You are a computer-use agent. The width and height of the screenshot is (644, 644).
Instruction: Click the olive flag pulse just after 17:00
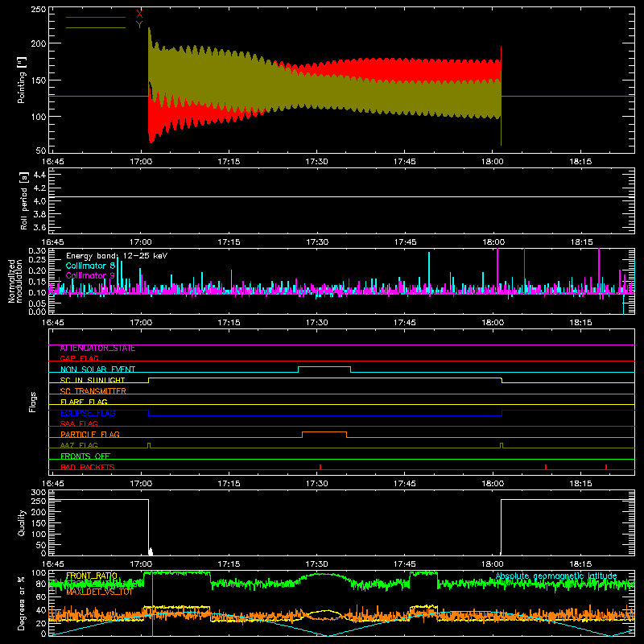coord(149,445)
